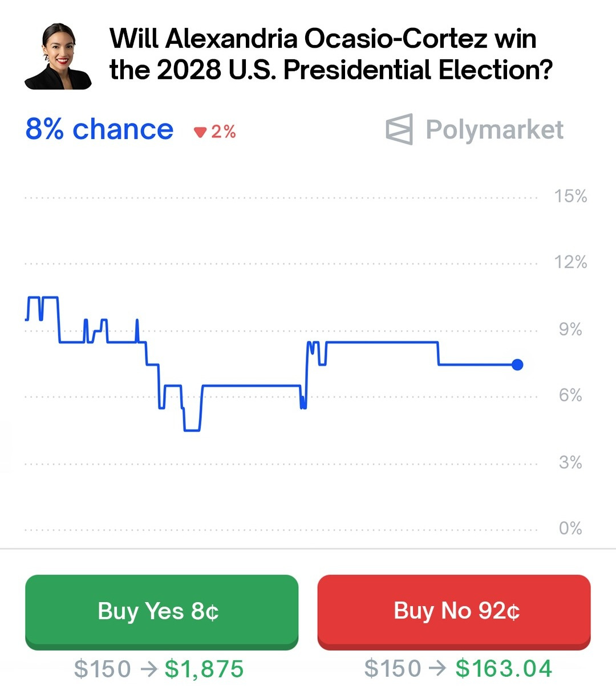
Task: Click the 0% axis label
Action: (570, 528)
